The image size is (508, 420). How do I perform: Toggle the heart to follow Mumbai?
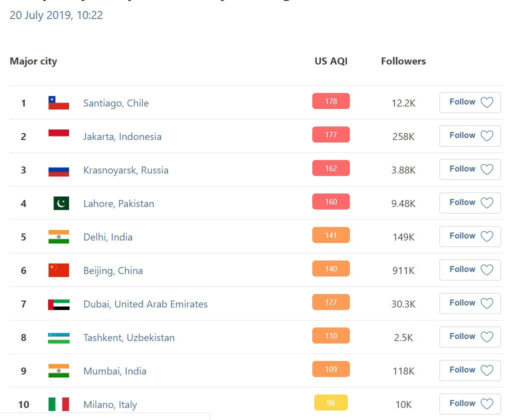pos(486,370)
